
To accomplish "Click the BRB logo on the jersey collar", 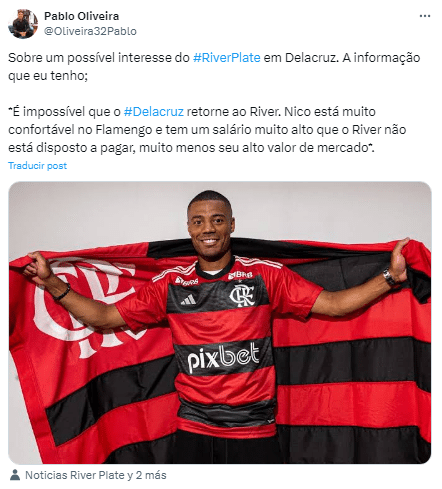I will [x=241, y=275].
